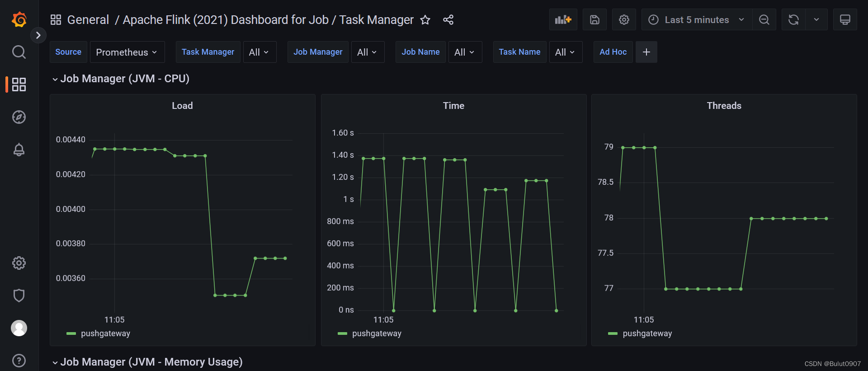The height and width of the screenshot is (371, 868).
Task: Open the Server Admin shield icon
Action: (x=19, y=296)
